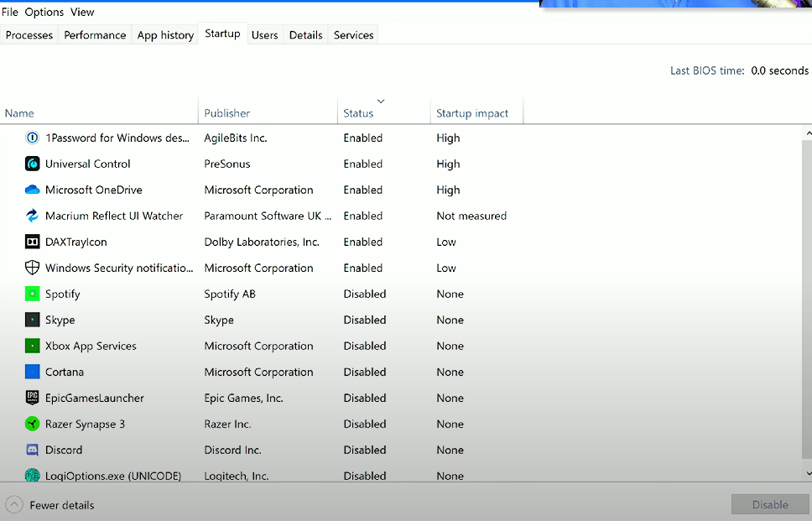812x521 pixels.
Task: Select the Universal Control name text
Action: [x=87, y=164]
